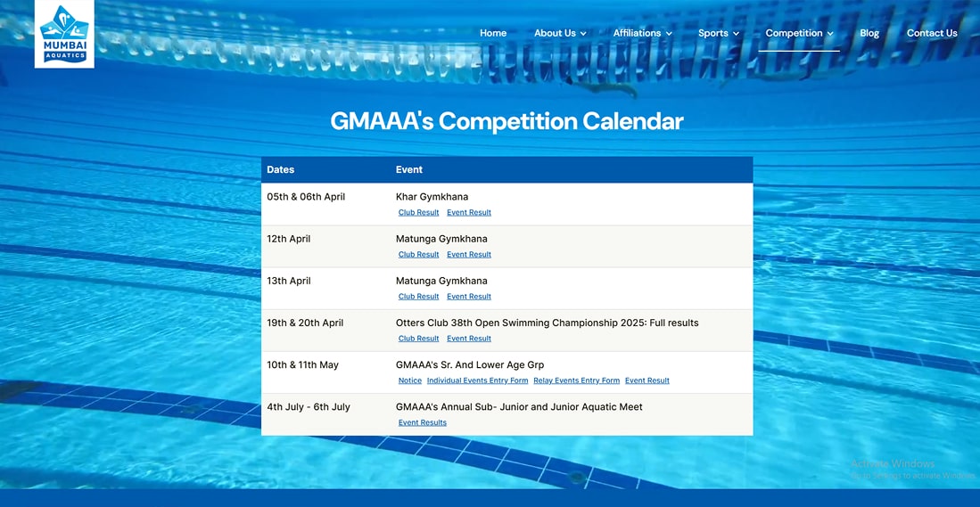Expand the About Us dropdown chevron
Screen dimensions: 980x507
coord(583,34)
